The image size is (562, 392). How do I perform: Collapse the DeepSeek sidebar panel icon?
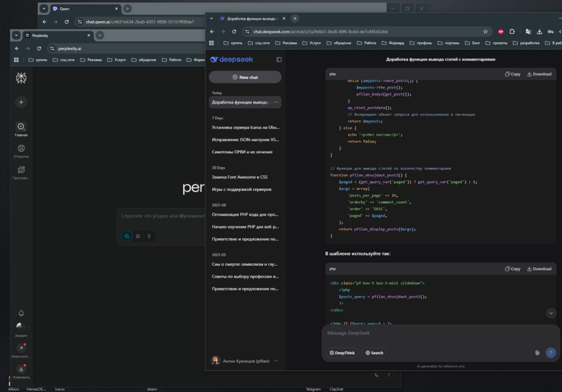(279, 60)
